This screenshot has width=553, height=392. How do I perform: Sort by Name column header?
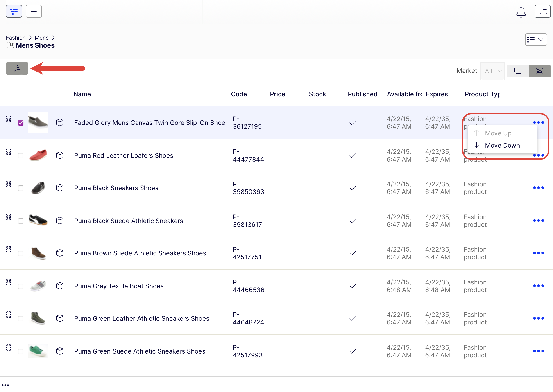click(82, 94)
